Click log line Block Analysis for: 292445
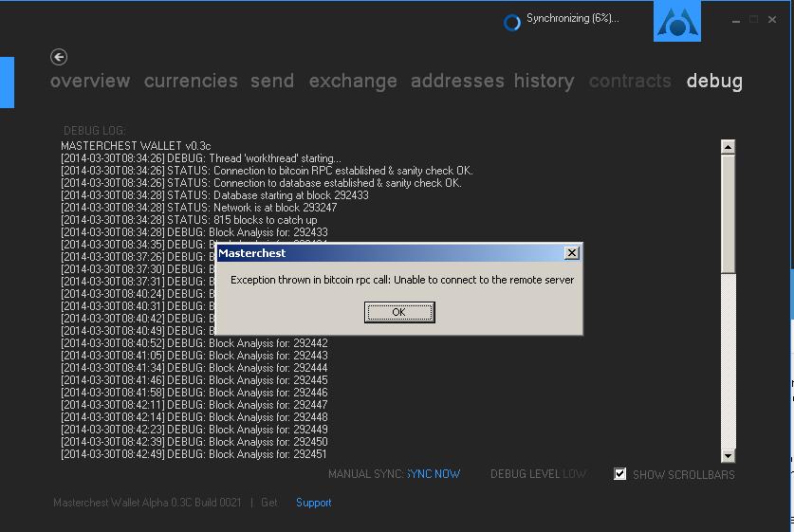The image size is (794, 532). tap(194, 380)
